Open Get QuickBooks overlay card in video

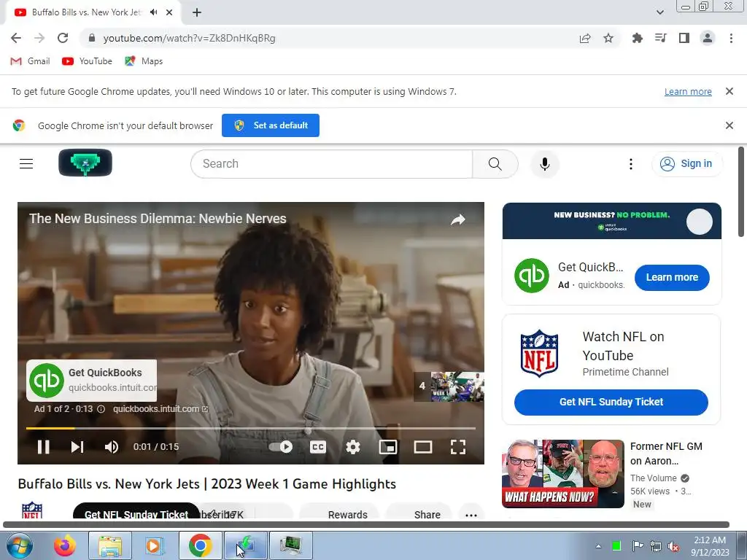click(x=91, y=381)
